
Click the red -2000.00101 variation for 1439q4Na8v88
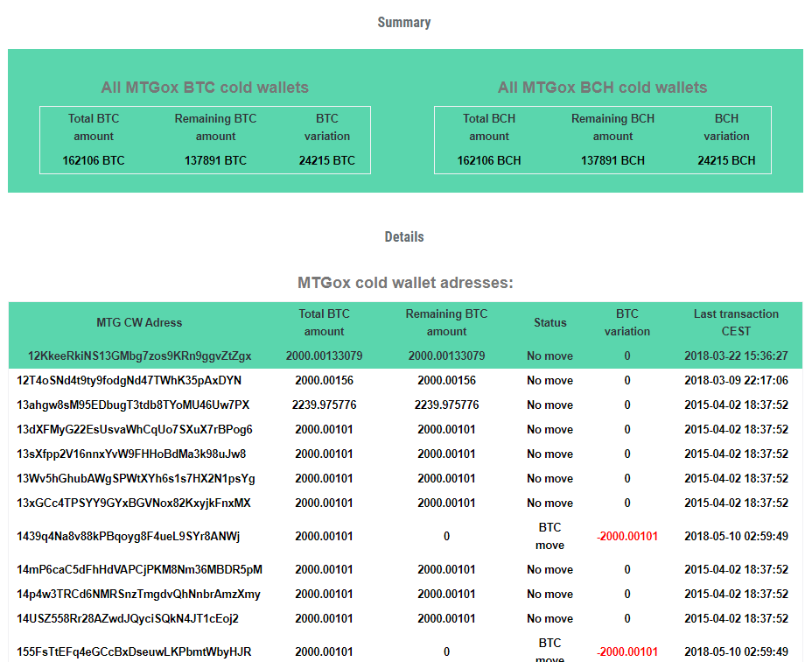click(x=627, y=537)
